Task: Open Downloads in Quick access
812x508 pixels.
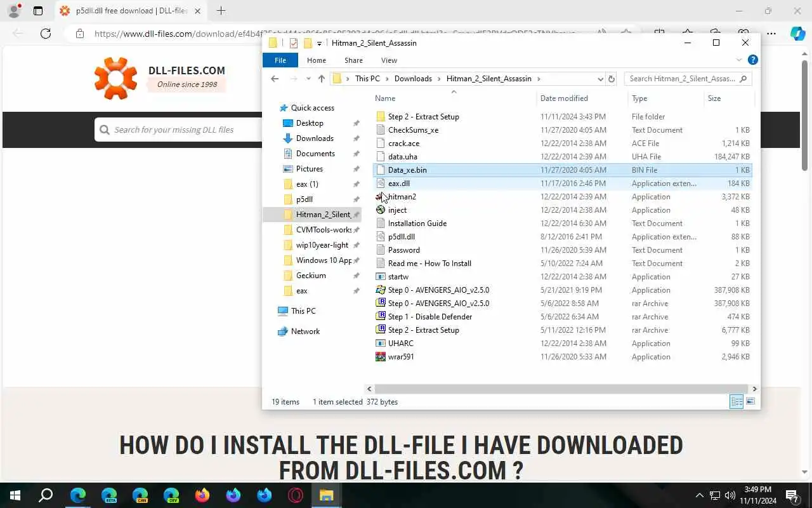Action: [x=315, y=138]
